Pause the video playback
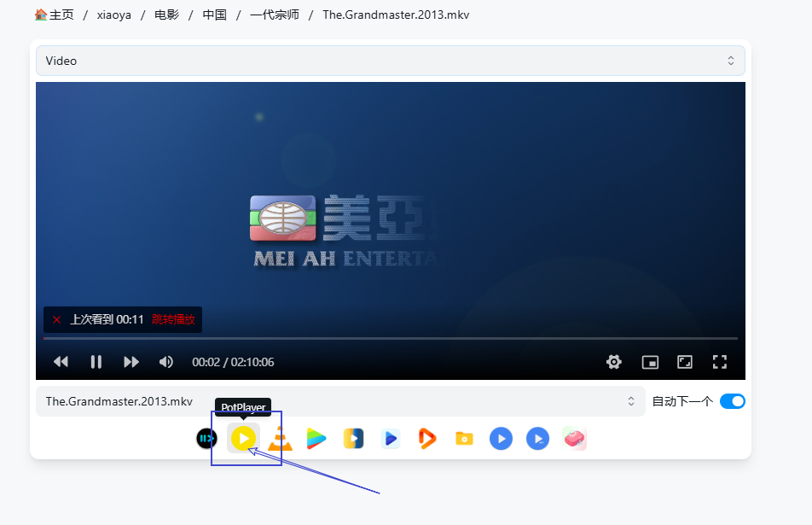This screenshot has height=525, width=812. [96, 362]
